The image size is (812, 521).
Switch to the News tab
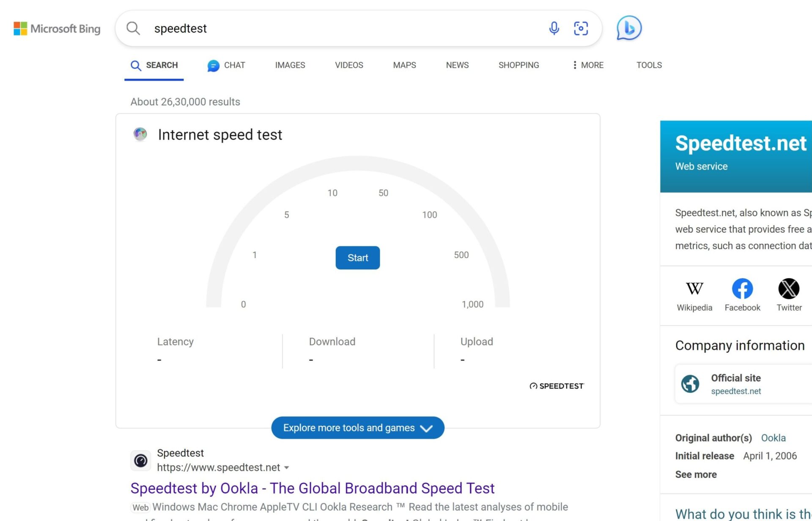pyautogui.click(x=457, y=65)
